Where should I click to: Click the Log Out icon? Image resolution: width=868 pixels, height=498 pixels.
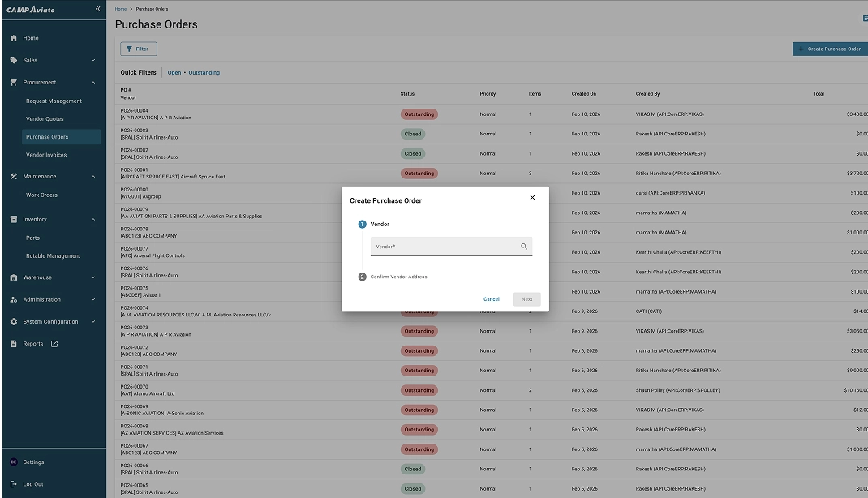[14, 484]
